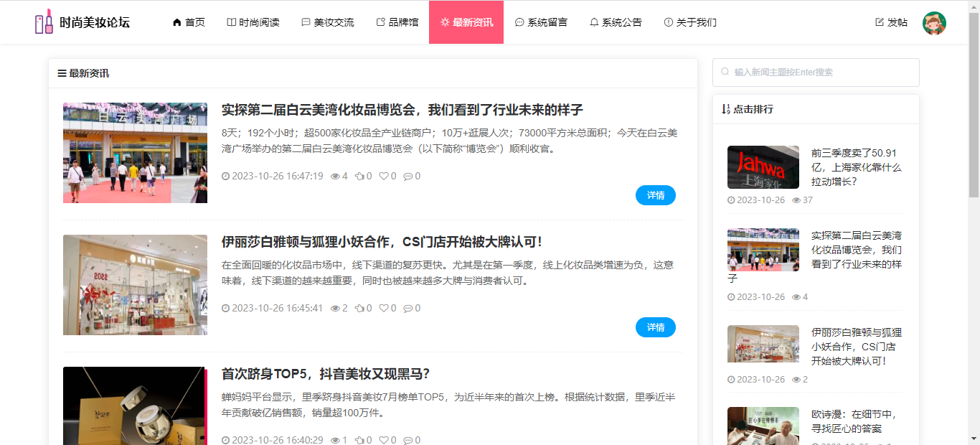The height and width of the screenshot is (445, 980).
Task: Click clock icon on 伊丽莎白雅顿 article date
Action: click(x=226, y=308)
